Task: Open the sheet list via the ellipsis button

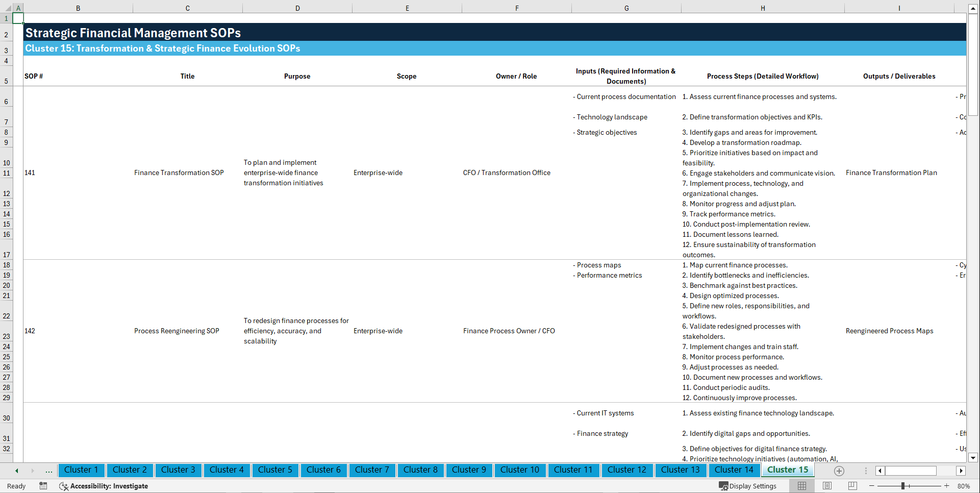Action: (48, 471)
